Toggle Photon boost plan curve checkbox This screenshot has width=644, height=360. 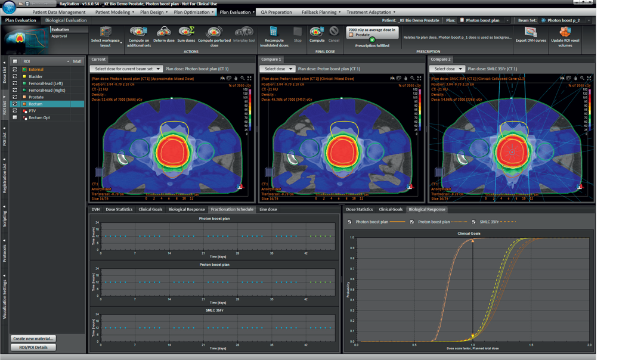point(349,222)
